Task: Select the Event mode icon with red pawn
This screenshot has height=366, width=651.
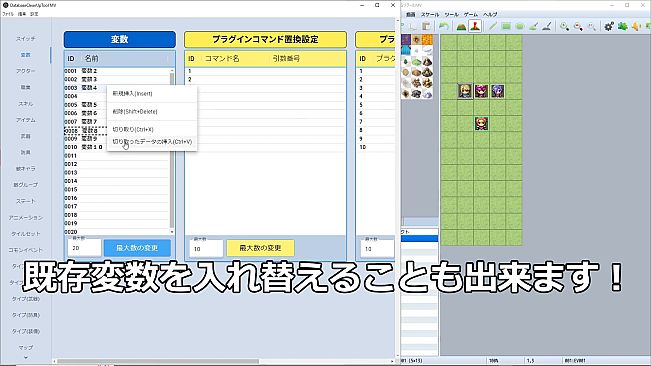Action: [x=475, y=26]
